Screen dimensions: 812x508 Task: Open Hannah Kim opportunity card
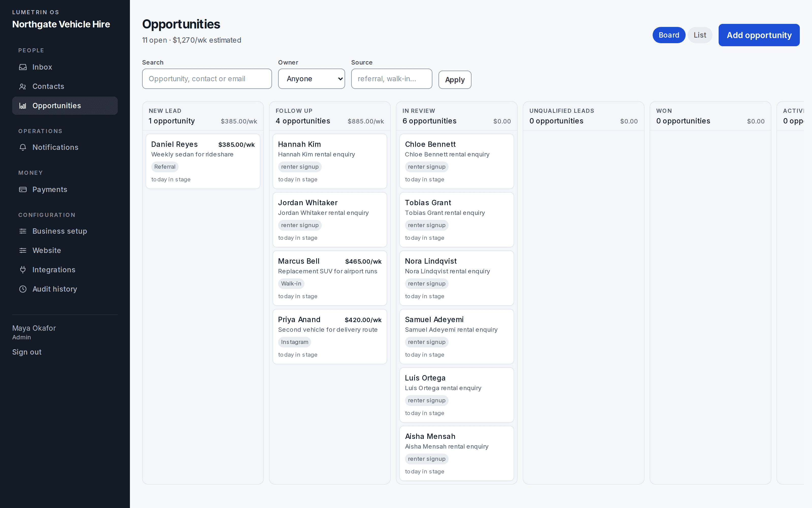pyautogui.click(x=330, y=162)
